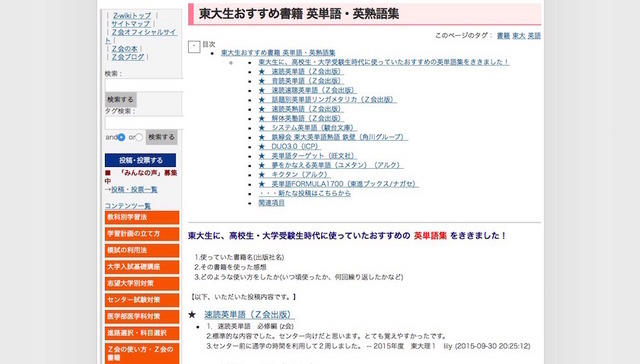
Task: Jump to ★ 話題別英単語リンガメタリカ
Action: click(x=327, y=100)
